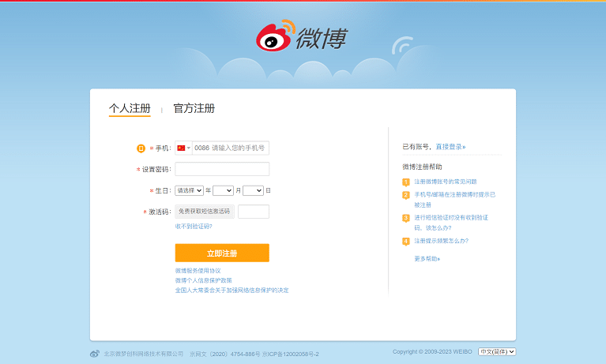Switch to the 个人注册 tab
The image size is (606, 364).
point(130,109)
